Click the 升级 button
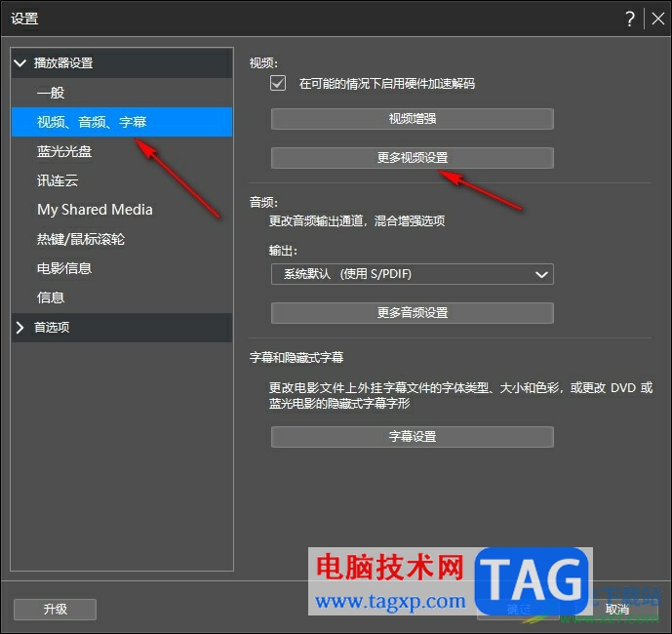The image size is (672, 634). (55, 610)
